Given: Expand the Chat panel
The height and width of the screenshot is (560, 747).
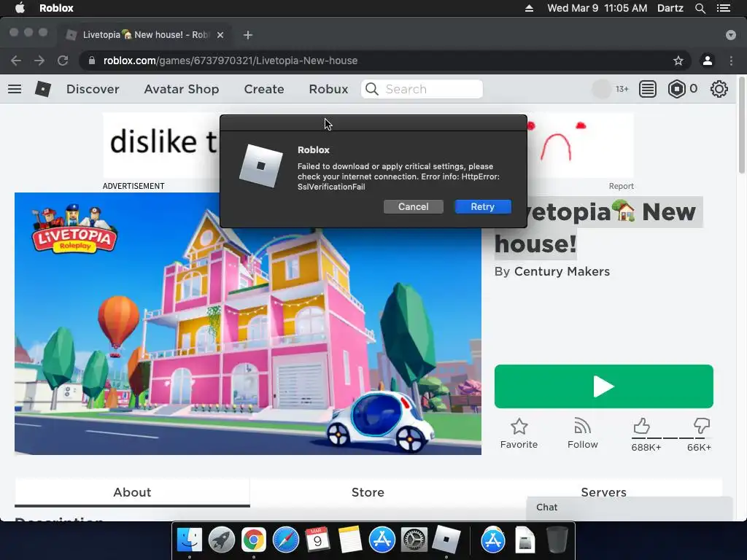Looking at the screenshot, I should click(629, 507).
